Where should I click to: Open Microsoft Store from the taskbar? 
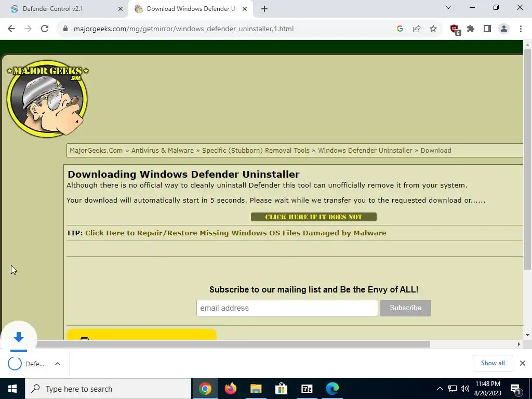[281, 389]
